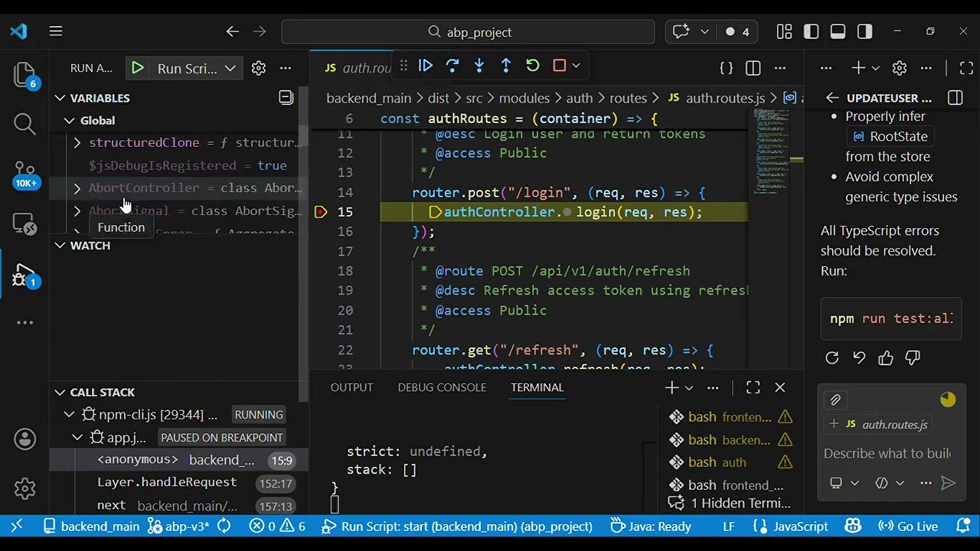
Task: Give thumbs up to chat response
Action: (x=886, y=357)
